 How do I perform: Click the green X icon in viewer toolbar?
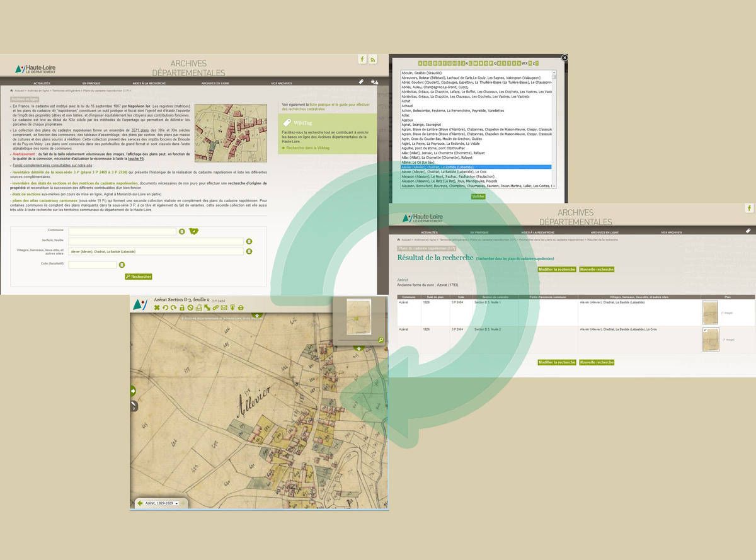(x=157, y=307)
